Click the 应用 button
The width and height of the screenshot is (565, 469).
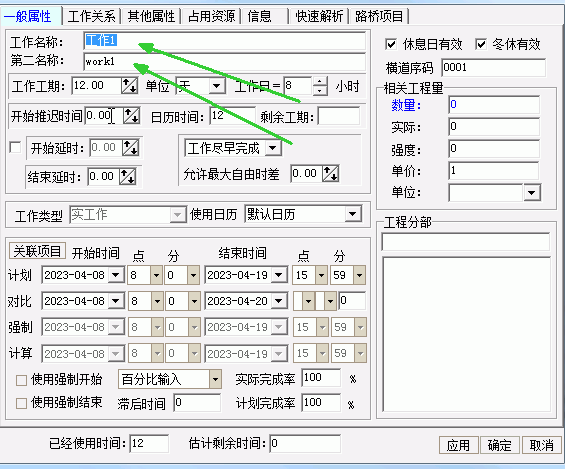click(x=458, y=445)
